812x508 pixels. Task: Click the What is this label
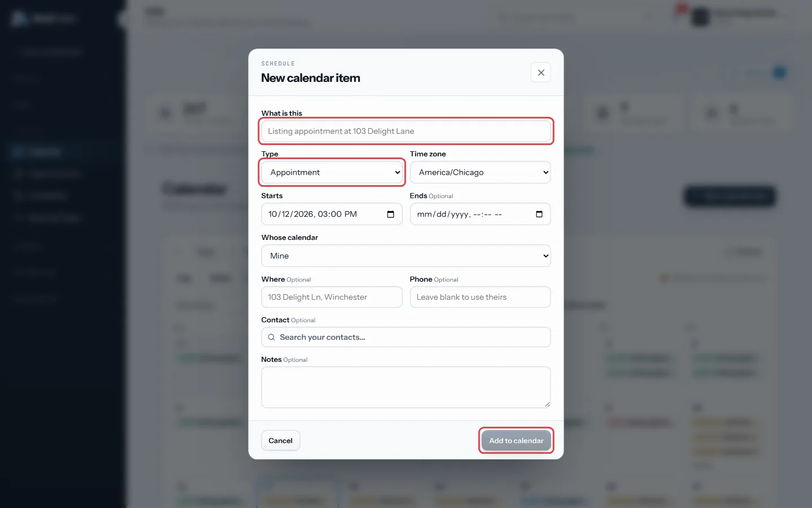(x=282, y=113)
